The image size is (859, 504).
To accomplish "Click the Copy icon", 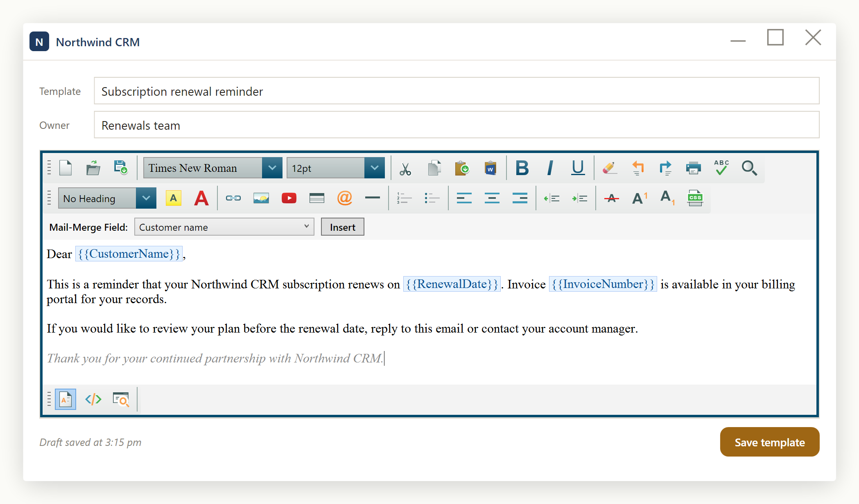I will pyautogui.click(x=434, y=168).
